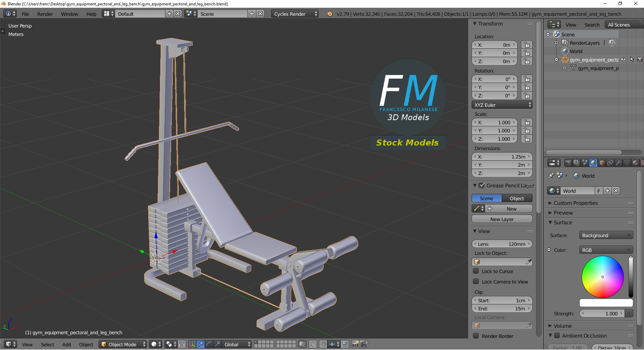Pin the properties context with pin icon
This screenshot has height=350, width=644.
(551, 176)
